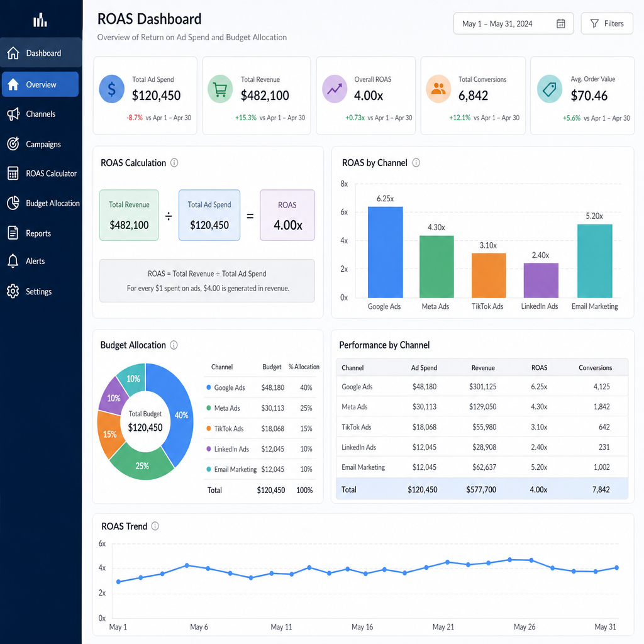
Task: Click the Conversions column header
Action: (x=595, y=368)
